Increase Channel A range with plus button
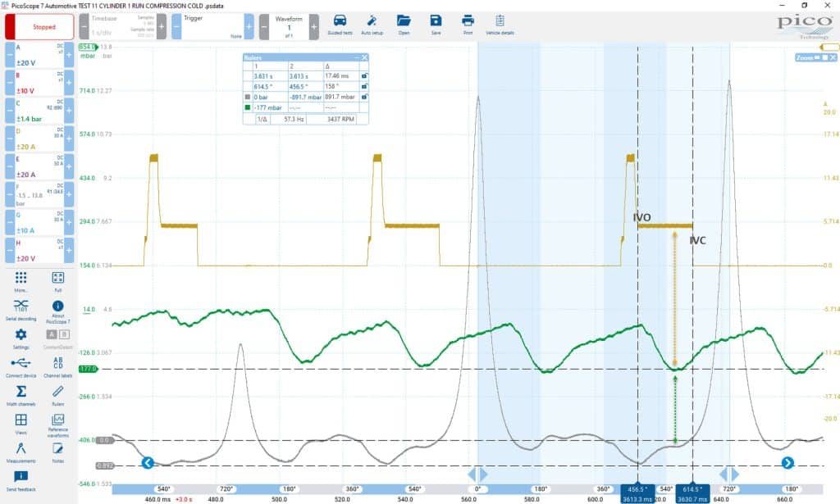The width and height of the screenshot is (840, 504). pyautogui.click(x=69, y=55)
